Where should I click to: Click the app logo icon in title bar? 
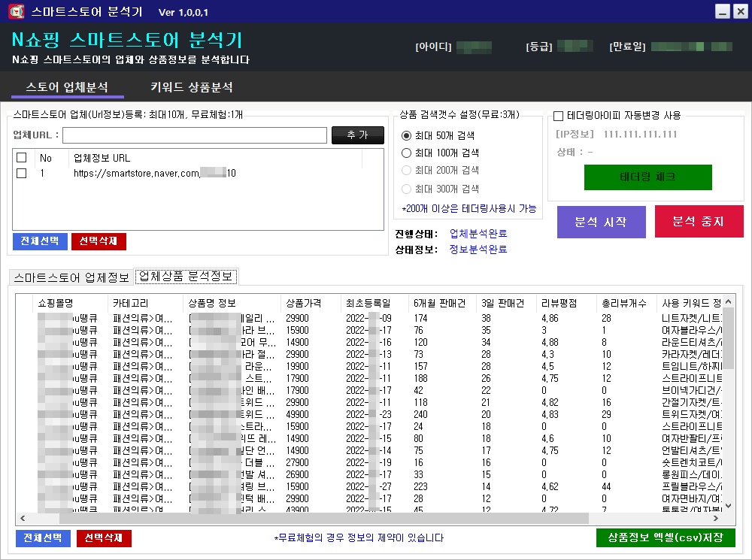coord(17,11)
